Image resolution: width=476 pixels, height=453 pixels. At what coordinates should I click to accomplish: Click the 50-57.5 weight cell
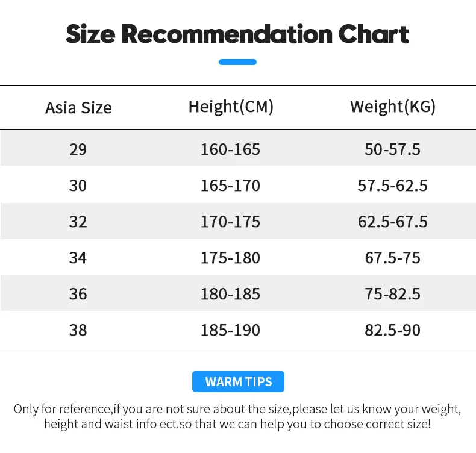point(392,149)
